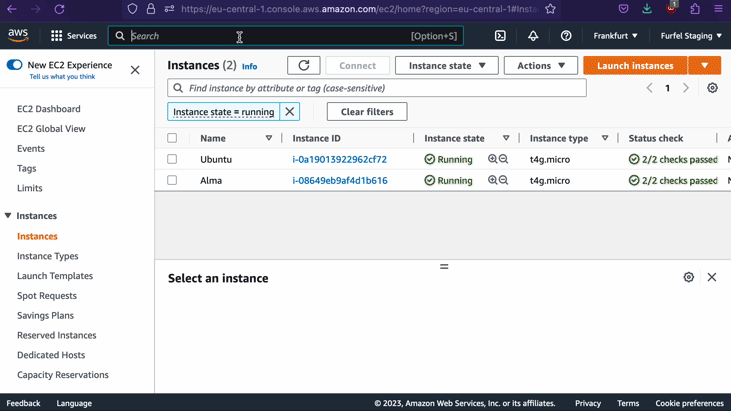Open details panel settings gear
Screen dimensions: 731x411
pos(688,277)
